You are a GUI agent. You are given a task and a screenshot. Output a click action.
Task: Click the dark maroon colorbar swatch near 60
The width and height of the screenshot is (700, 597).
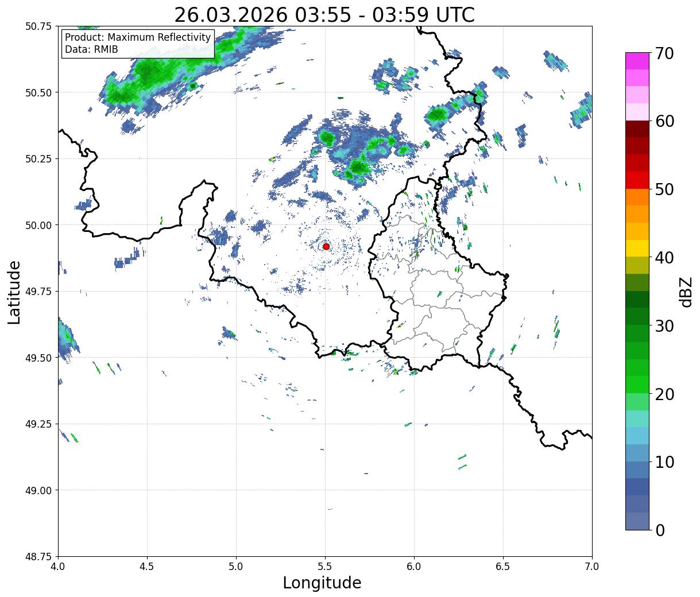pos(637,129)
